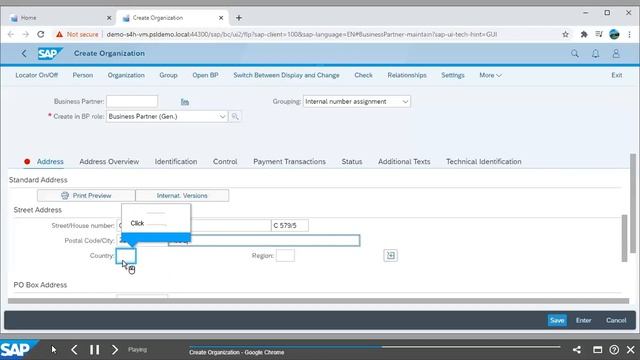Screen dimensions: 640x360
Task: Close Create Organization browser tab
Action: (221, 18)
